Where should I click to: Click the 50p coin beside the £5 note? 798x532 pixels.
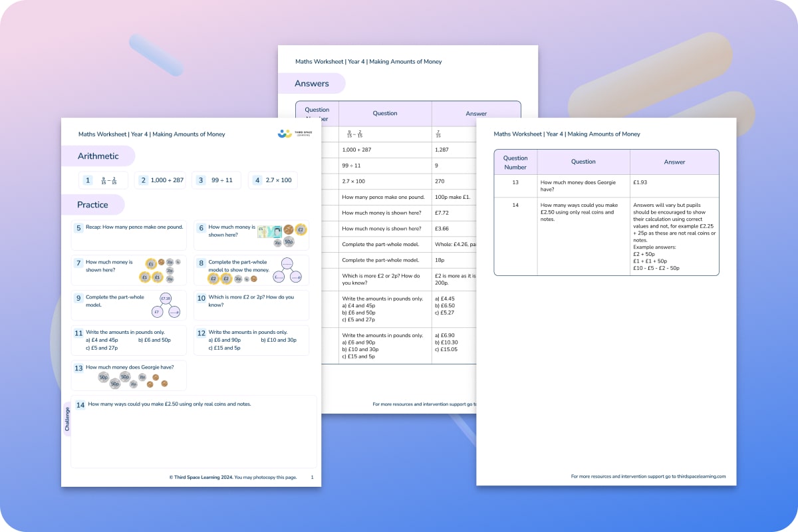(289, 241)
